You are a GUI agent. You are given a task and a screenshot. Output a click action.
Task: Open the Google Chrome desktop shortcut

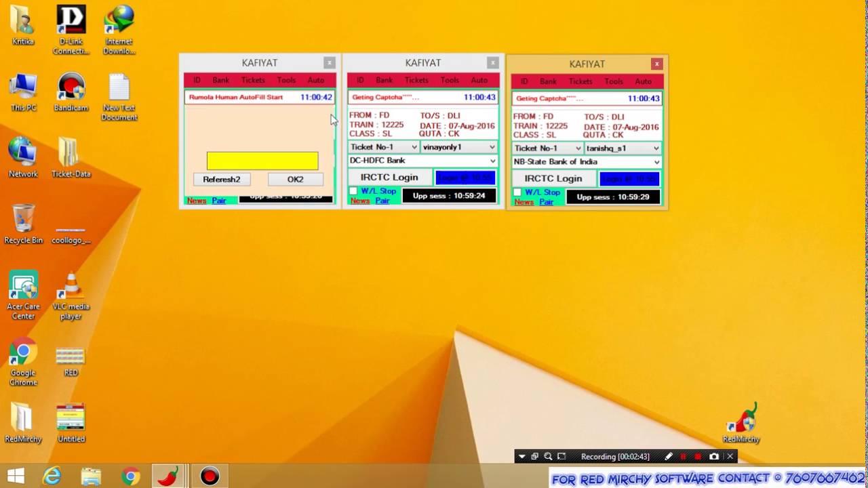point(23,362)
